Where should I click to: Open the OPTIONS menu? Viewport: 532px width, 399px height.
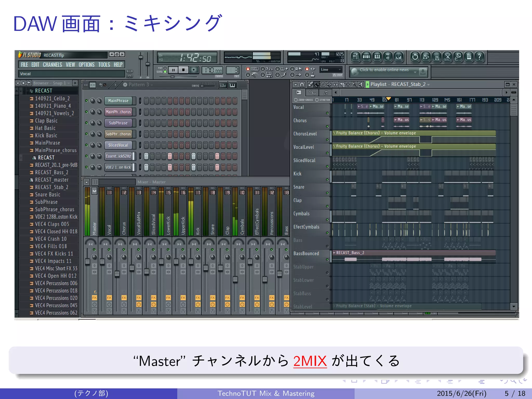[x=87, y=65]
